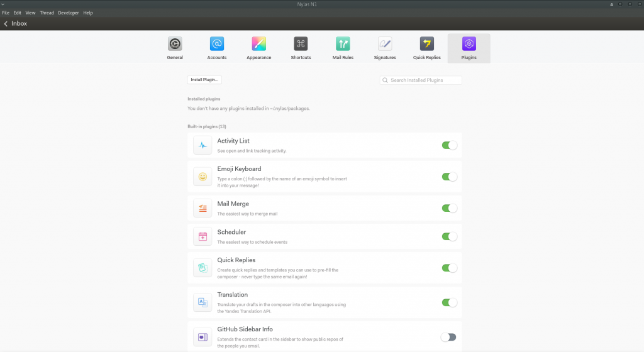Click the Built-in plugins (13) heading

pos(207,126)
